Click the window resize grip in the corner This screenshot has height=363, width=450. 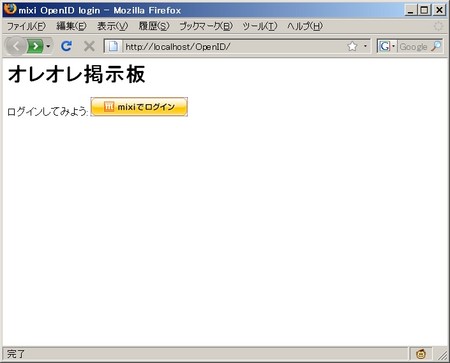click(x=442, y=355)
